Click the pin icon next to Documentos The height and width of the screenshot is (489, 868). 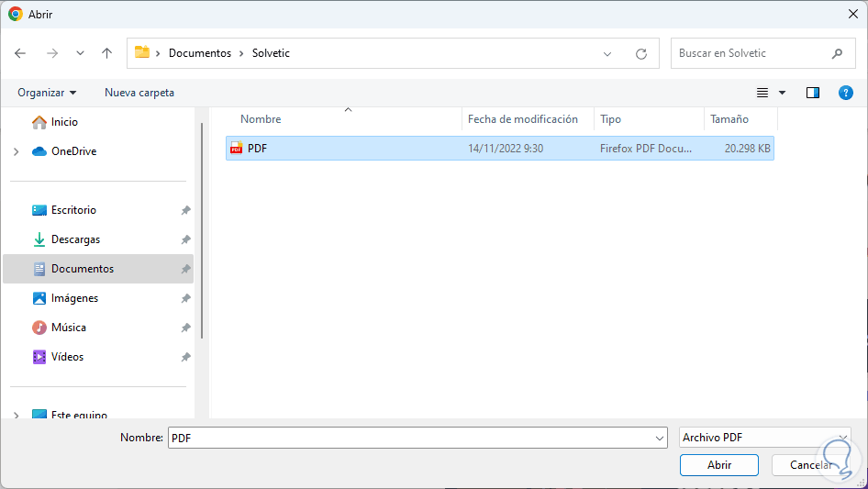[185, 269]
